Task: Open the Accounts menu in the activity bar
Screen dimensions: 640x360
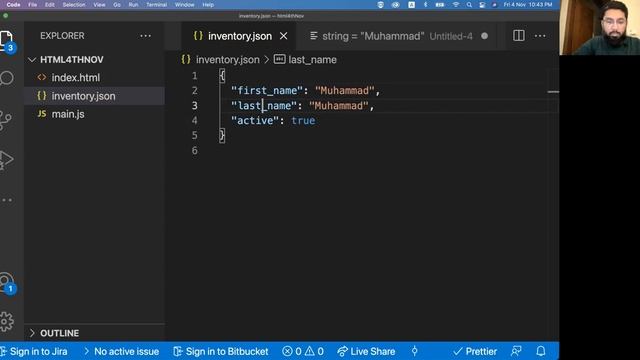Action: [x=7, y=282]
